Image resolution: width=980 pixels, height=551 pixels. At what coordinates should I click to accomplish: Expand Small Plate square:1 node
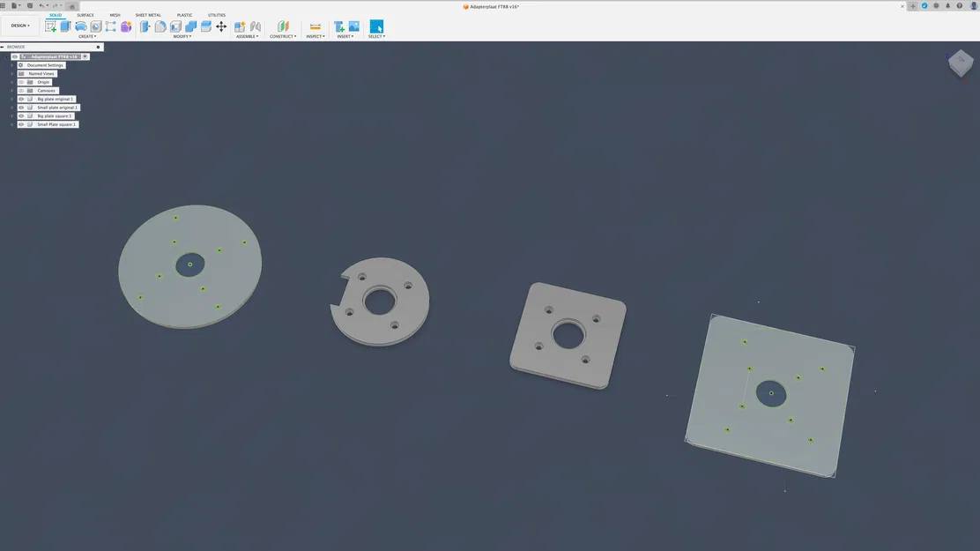11,124
